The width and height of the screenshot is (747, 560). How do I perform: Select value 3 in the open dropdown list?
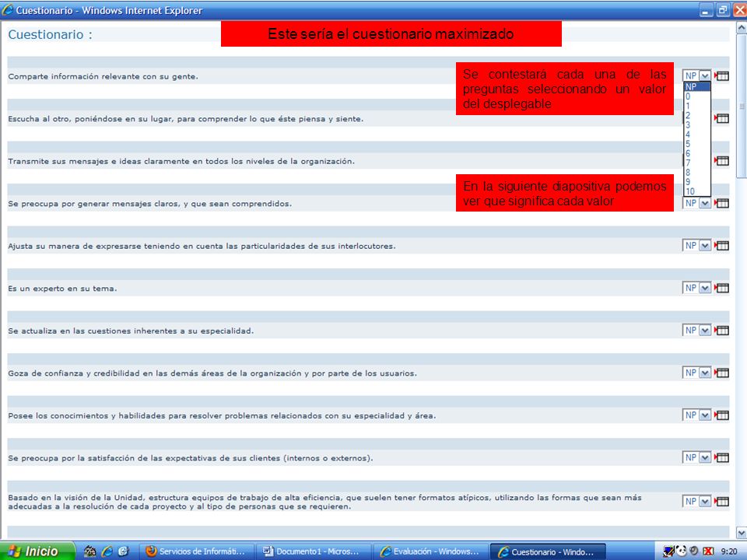[x=697, y=124]
